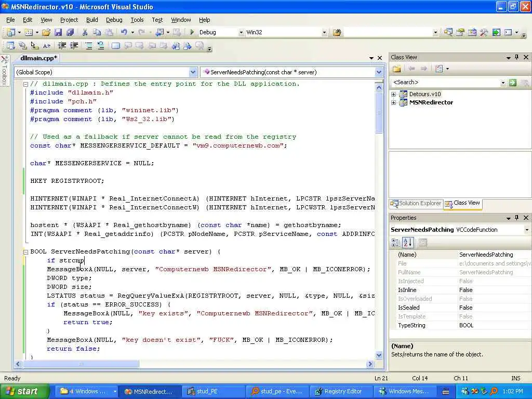Open the Solution Explorer toolbar icon
The width and height of the screenshot is (532, 399).
click(x=448, y=32)
